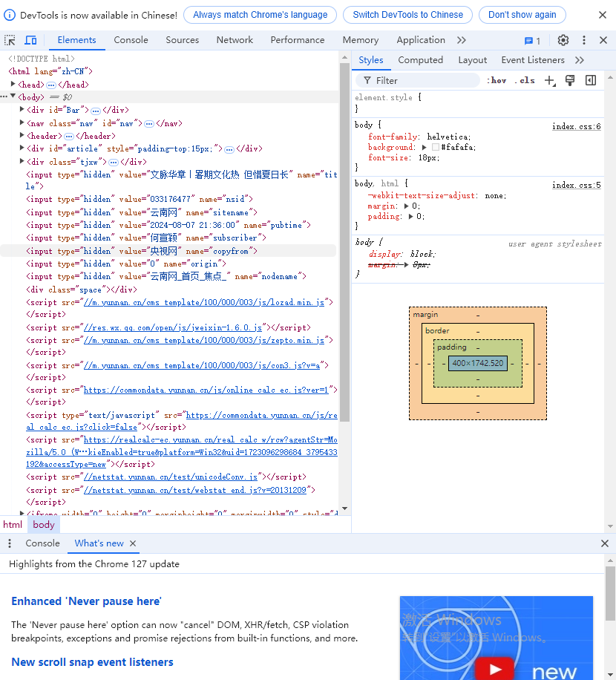Expand the padding shorthand in body, html
The image size is (616, 680).
pyautogui.click(x=410, y=217)
